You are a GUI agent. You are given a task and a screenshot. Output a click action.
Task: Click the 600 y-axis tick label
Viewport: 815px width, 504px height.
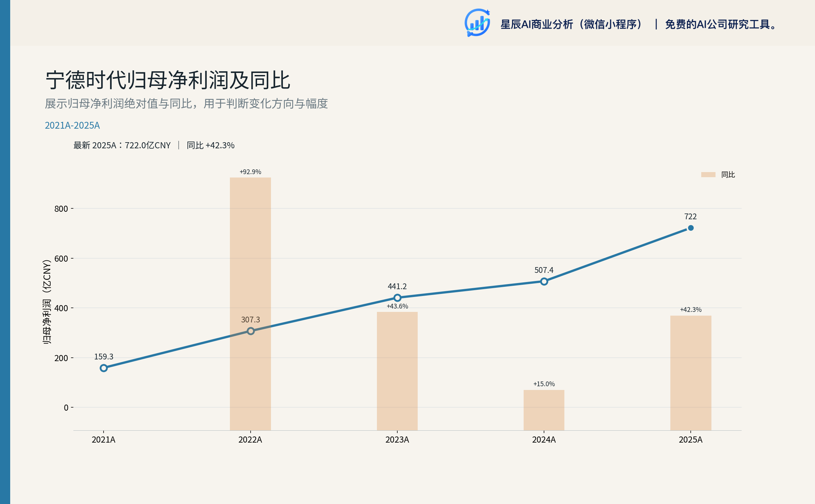click(61, 259)
